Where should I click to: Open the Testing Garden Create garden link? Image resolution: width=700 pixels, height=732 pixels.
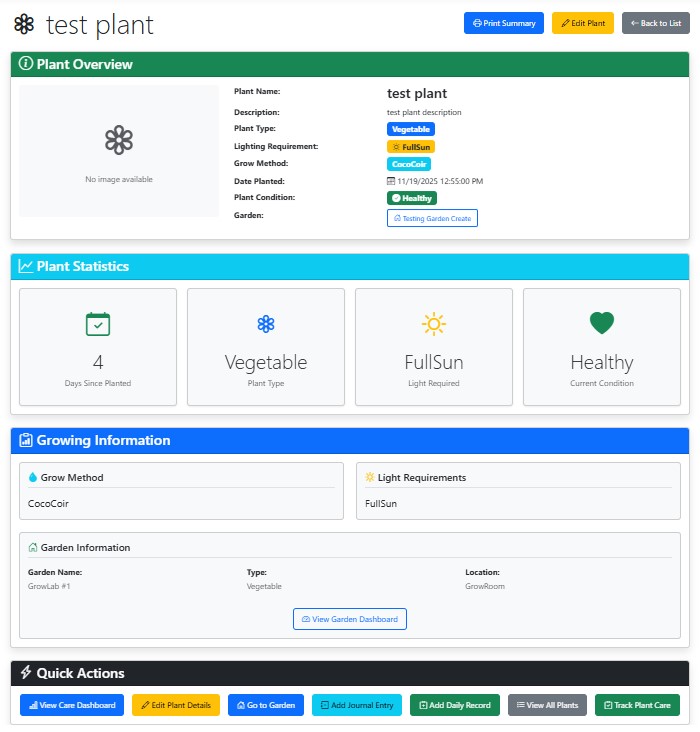click(x=432, y=218)
